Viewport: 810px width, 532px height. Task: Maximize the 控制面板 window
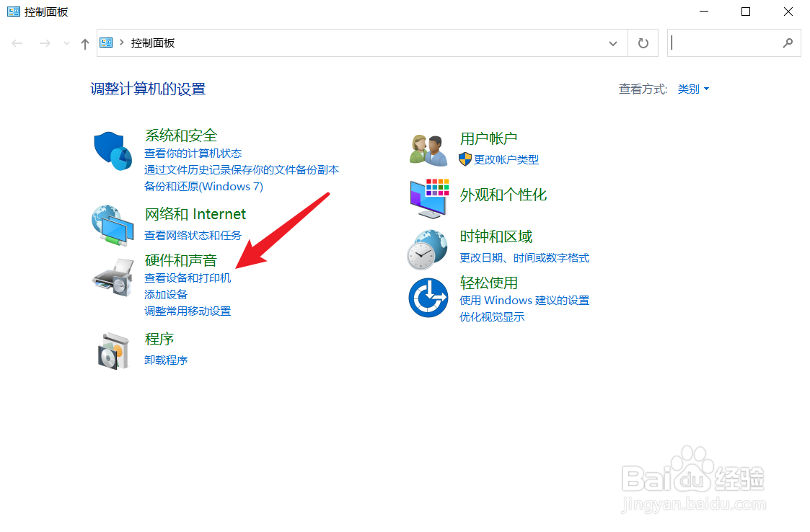click(745, 12)
